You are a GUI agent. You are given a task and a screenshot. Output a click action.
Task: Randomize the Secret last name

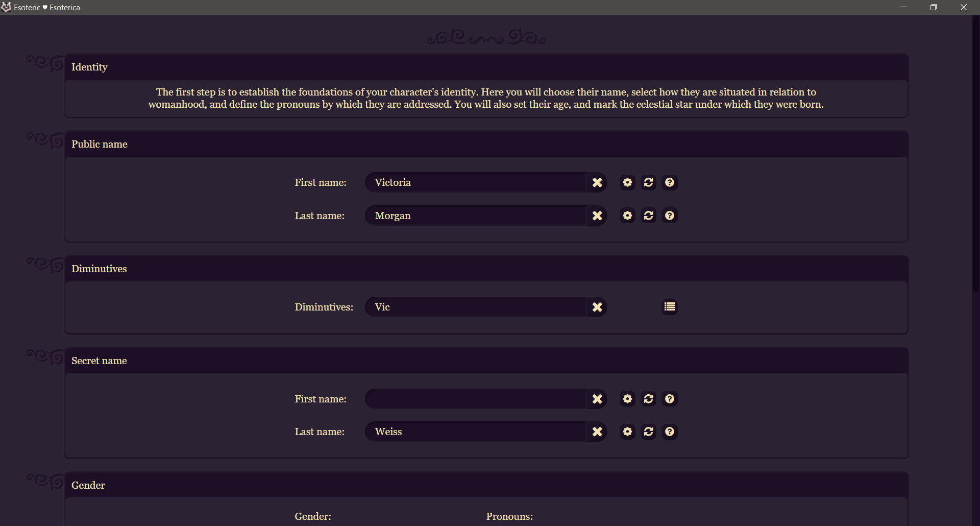coord(649,432)
